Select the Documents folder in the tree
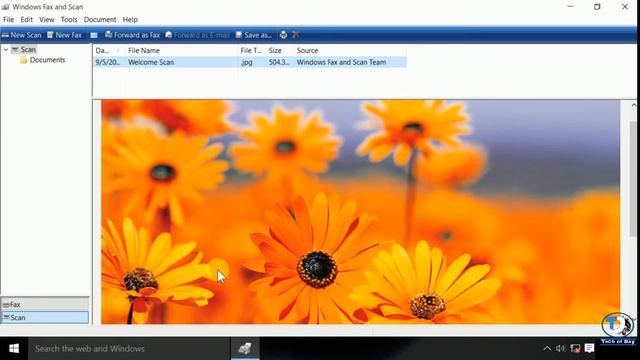 (43, 60)
